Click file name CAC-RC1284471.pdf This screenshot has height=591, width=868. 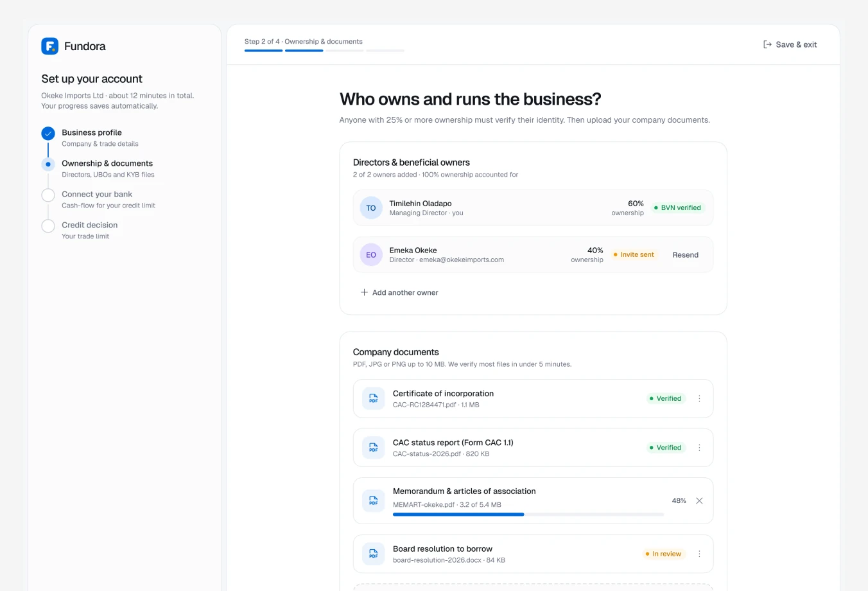(424, 405)
